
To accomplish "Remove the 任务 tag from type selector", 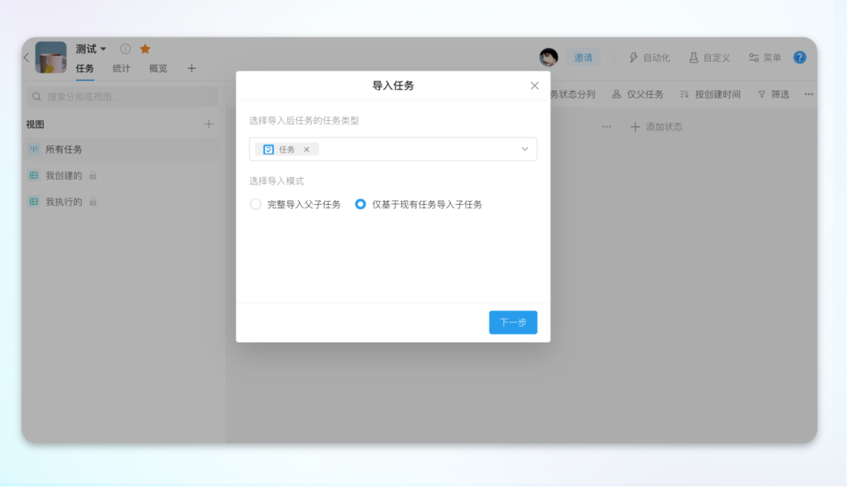I will [307, 150].
